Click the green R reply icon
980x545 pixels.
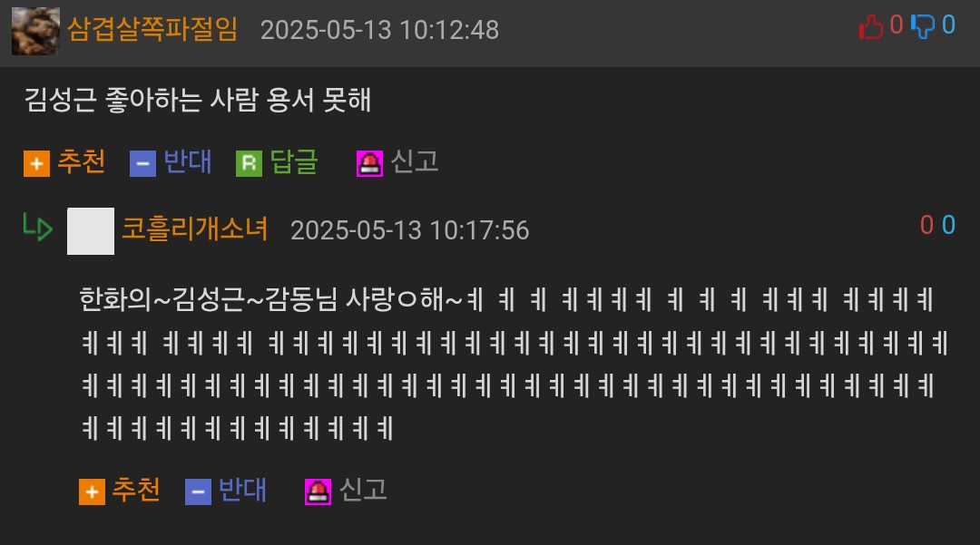tap(249, 164)
